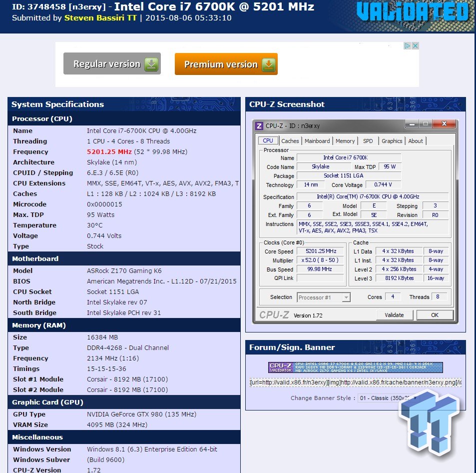The height and width of the screenshot is (473, 476).
Task: Switch to the Mainboard tab
Action: [317, 141]
